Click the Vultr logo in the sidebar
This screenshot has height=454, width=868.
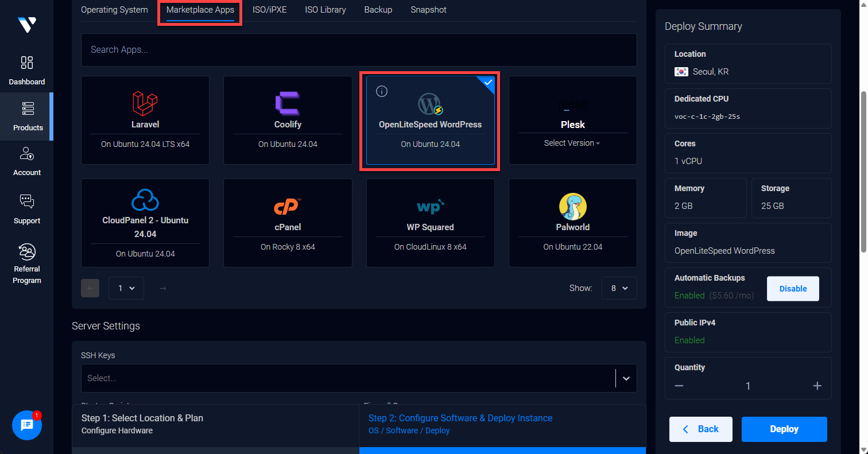(26, 24)
